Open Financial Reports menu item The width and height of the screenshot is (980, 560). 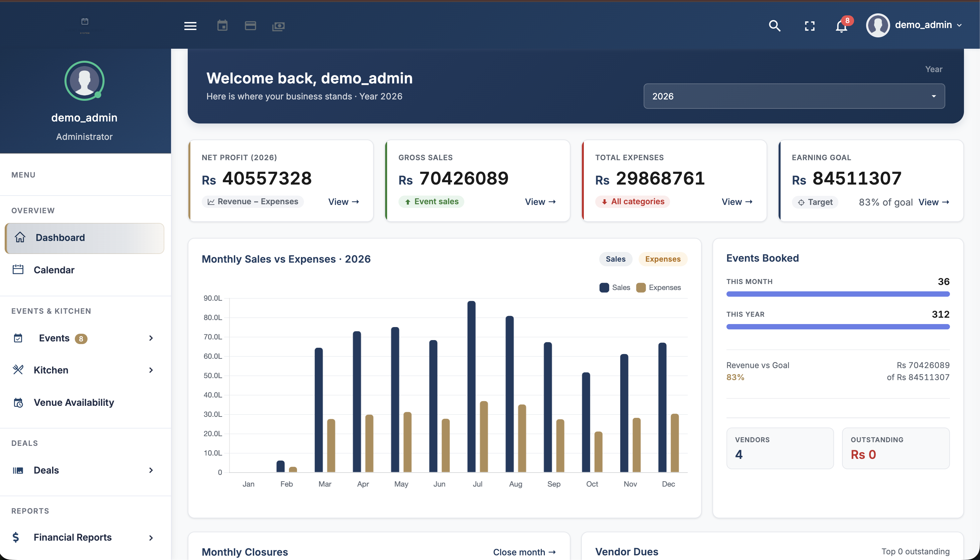click(84, 537)
